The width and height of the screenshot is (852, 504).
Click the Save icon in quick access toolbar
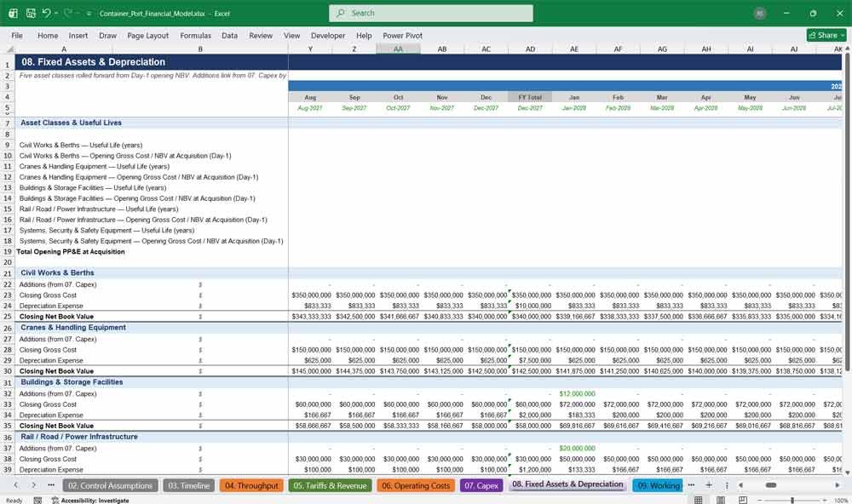[31, 13]
